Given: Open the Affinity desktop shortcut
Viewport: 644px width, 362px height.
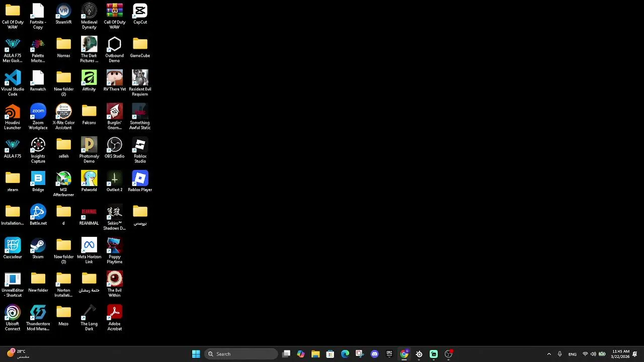Looking at the screenshot, I should click(x=89, y=81).
